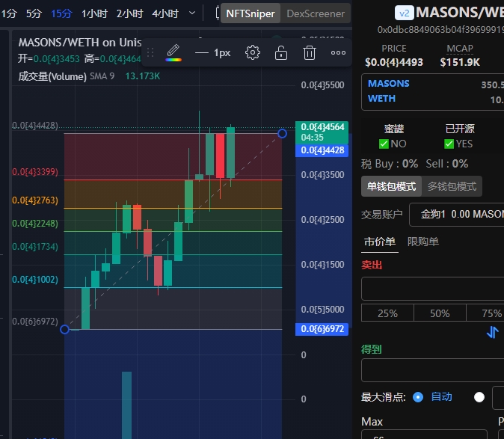
Task: Select the 5分 timeframe
Action: tap(34, 13)
